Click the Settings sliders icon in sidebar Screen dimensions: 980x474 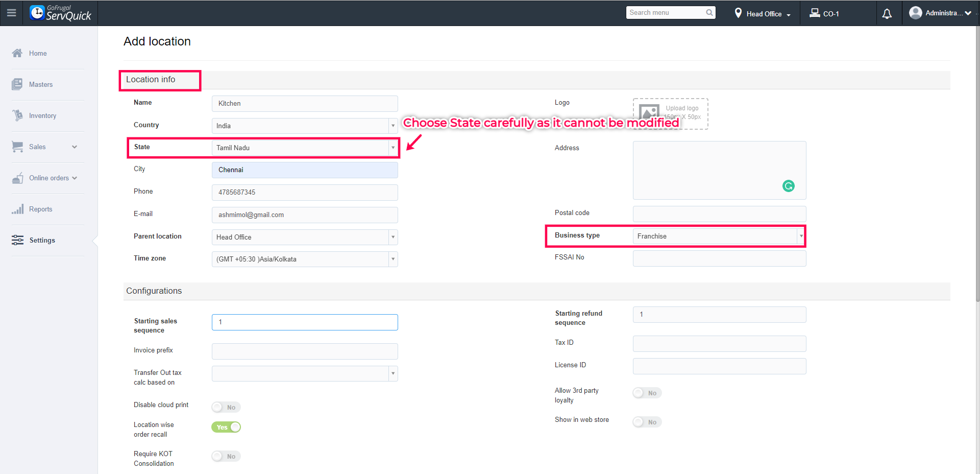pyautogui.click(x=17, y=240)
